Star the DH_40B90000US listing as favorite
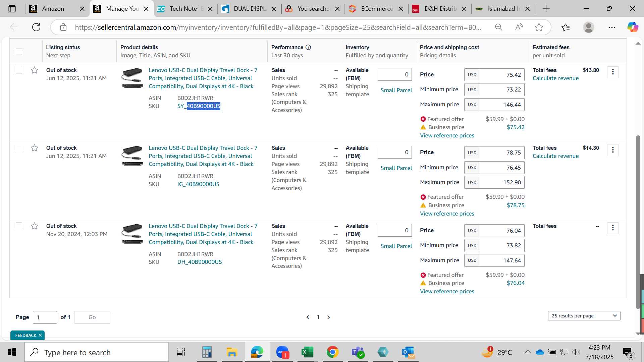644x362 pixels. click(34, 226)
